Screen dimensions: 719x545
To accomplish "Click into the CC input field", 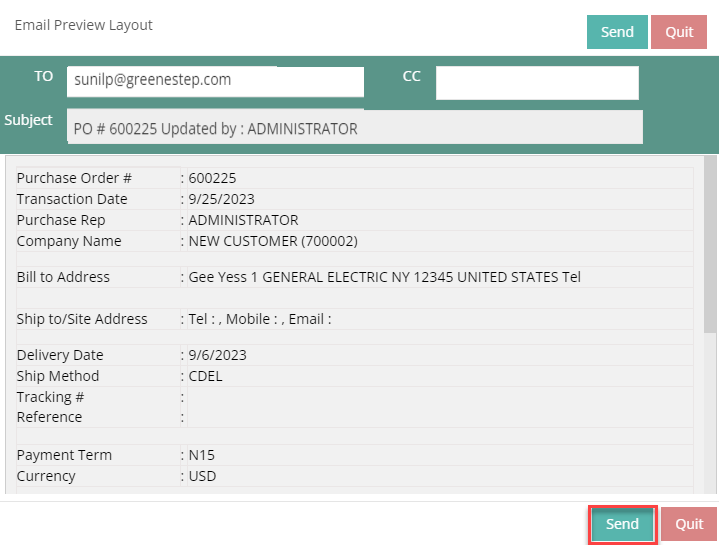I will point(537,83).
